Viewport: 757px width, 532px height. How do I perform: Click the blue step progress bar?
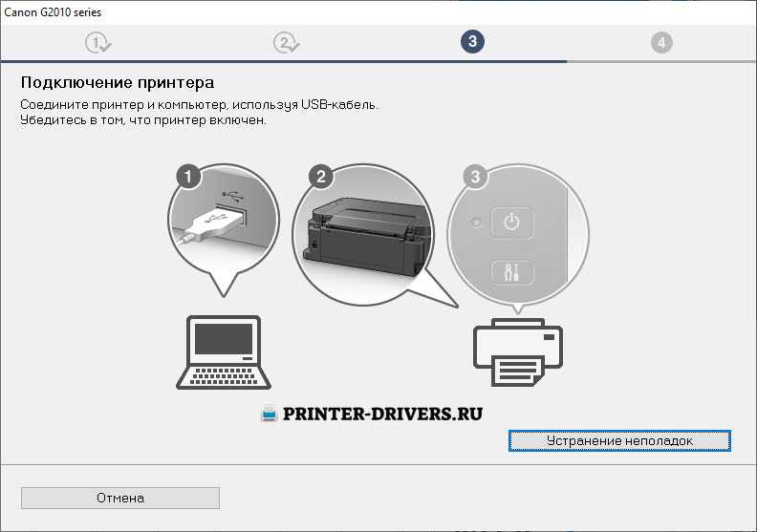(x=284, y=62)
